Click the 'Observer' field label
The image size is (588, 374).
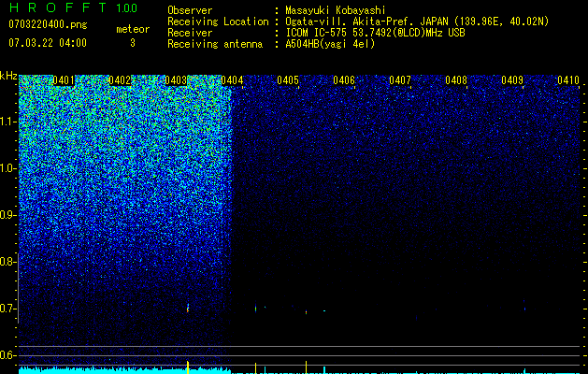coord(190,10)
